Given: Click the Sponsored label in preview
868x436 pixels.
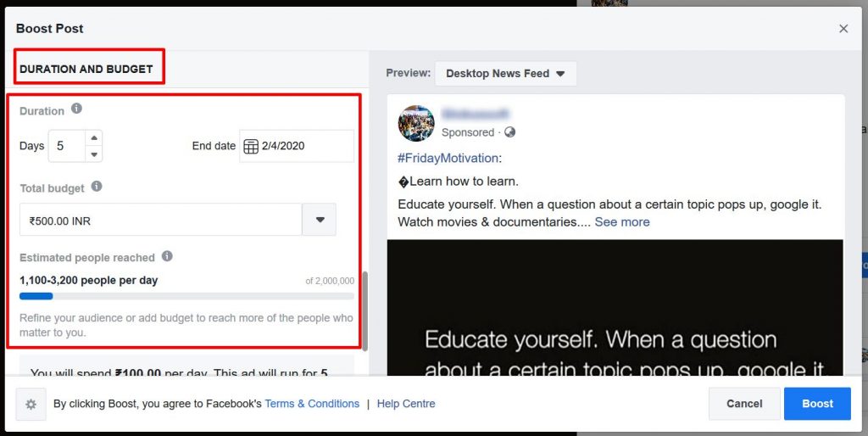Looking at the screenshot, I should tap(468, 132).
